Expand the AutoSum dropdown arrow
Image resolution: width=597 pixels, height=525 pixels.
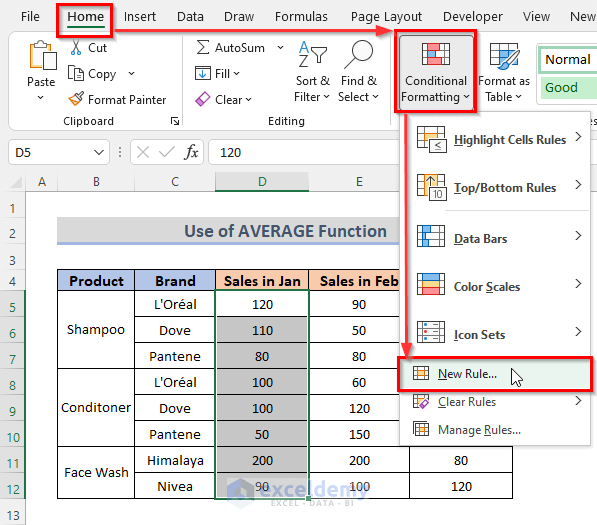(280, 48)
